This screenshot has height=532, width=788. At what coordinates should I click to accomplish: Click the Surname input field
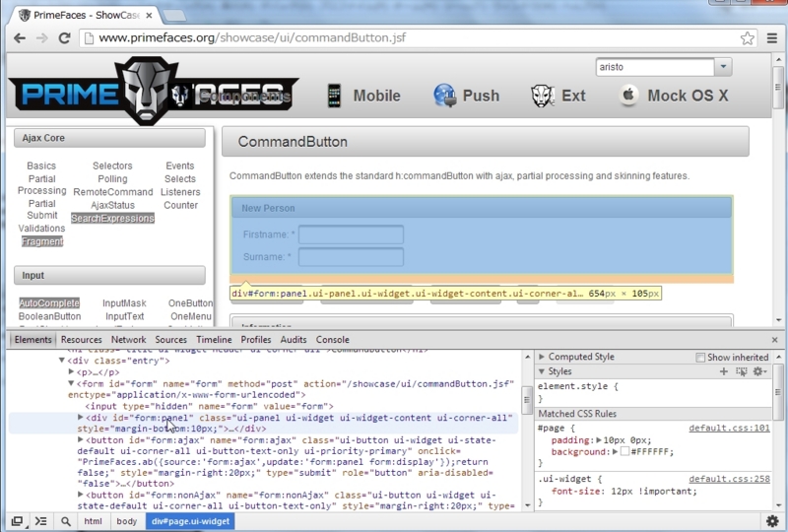coord(351,257)
